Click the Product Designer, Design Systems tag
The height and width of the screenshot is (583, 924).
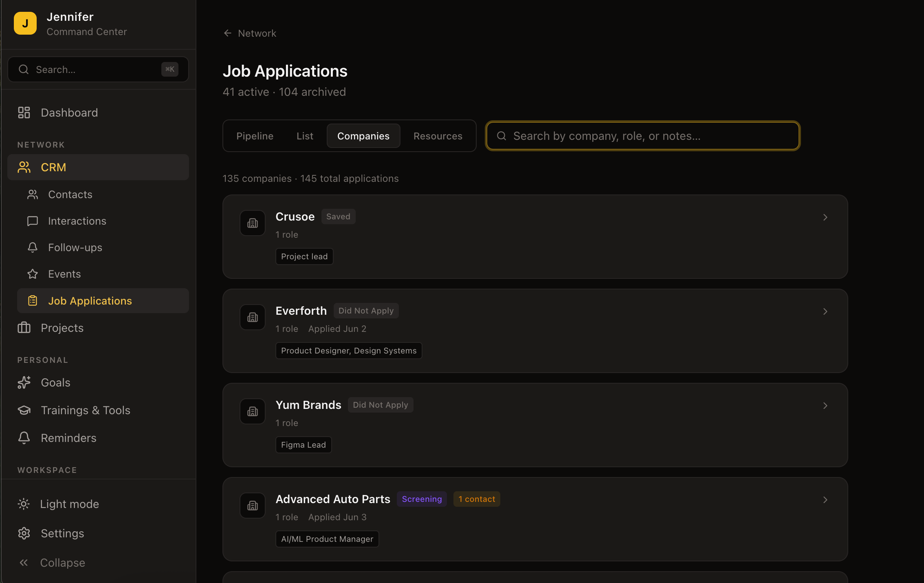point(349,351)
